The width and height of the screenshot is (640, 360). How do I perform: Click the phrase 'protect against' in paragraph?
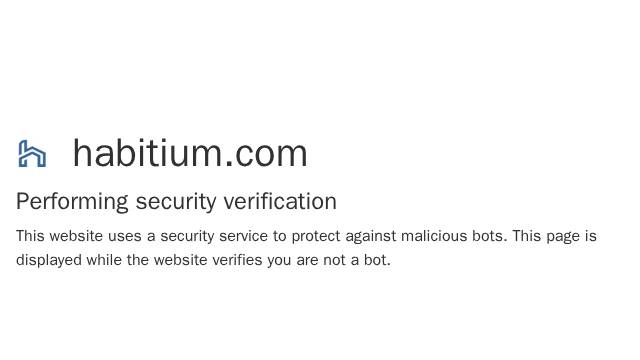(x=344, y=236)
